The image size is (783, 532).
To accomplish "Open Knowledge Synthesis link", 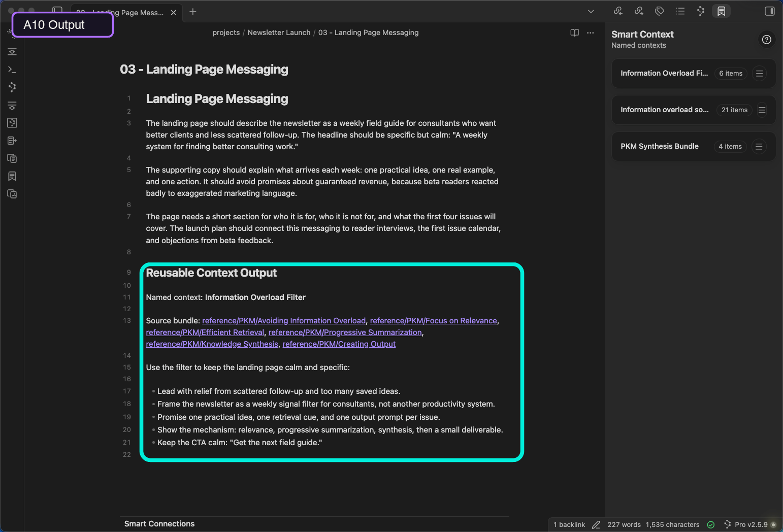I will [x=212, y=344].
